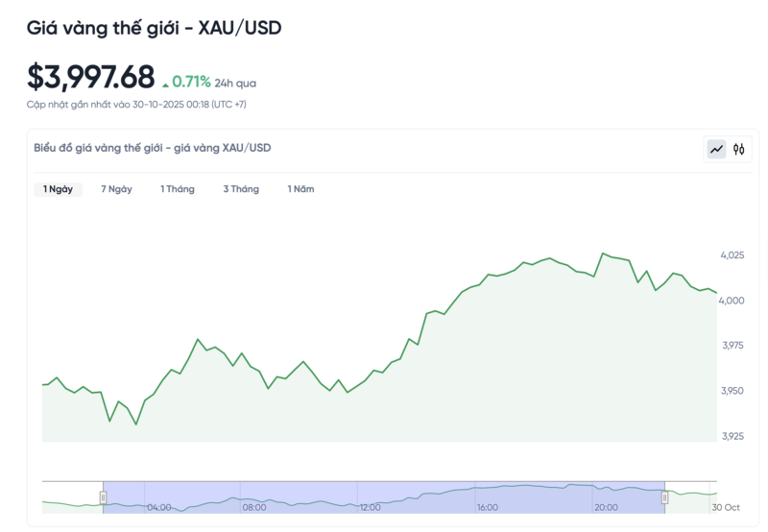Click the left handle of range slider
This screenshot has height=532, width=768.
tap(104, 496)
